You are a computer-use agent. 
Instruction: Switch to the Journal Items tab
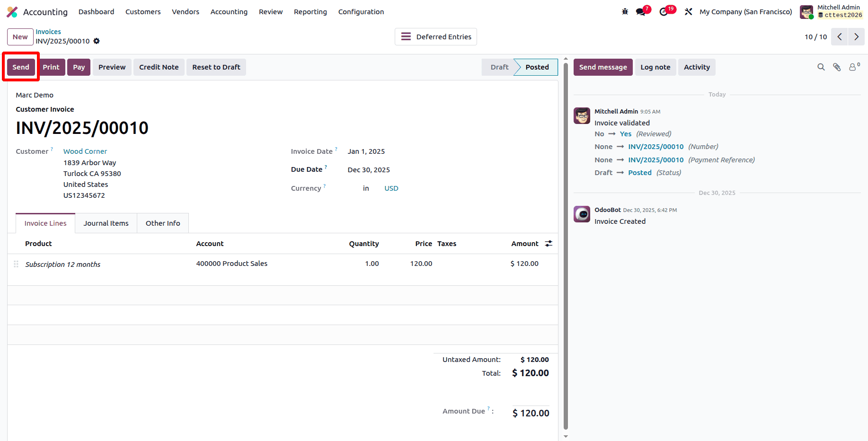[106, 223]
